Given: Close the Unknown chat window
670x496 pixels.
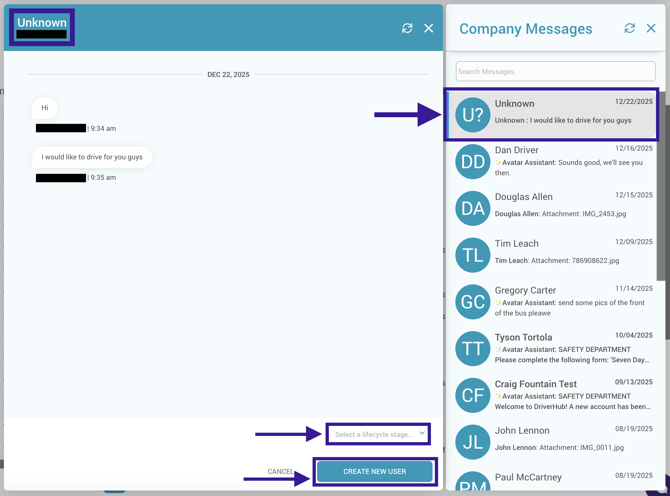Looking at the screenshot, I should [x=429, y=28].
